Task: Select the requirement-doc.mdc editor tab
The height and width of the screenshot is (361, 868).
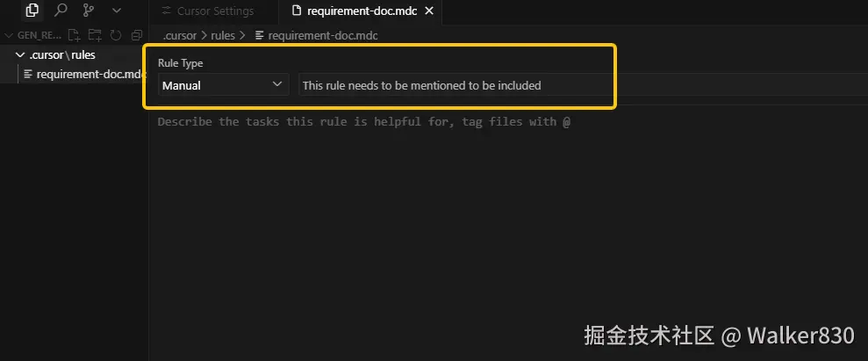Action: click(355, 11)
